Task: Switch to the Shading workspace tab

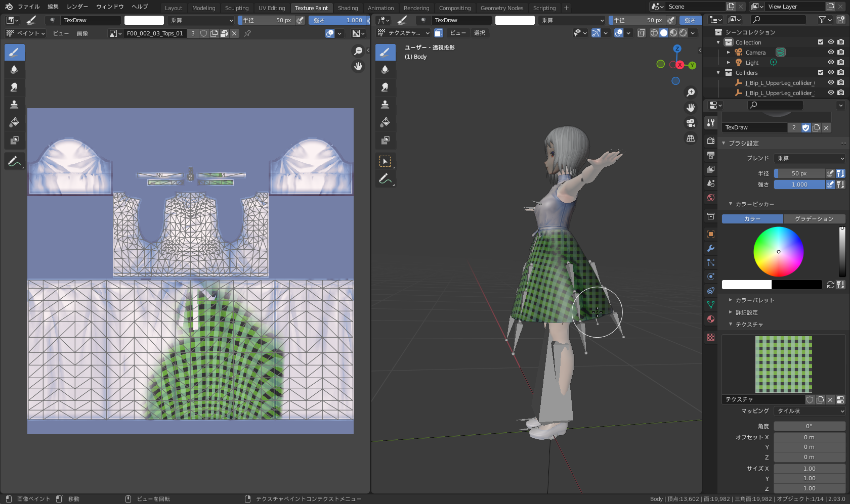Action: click(348, 8)
